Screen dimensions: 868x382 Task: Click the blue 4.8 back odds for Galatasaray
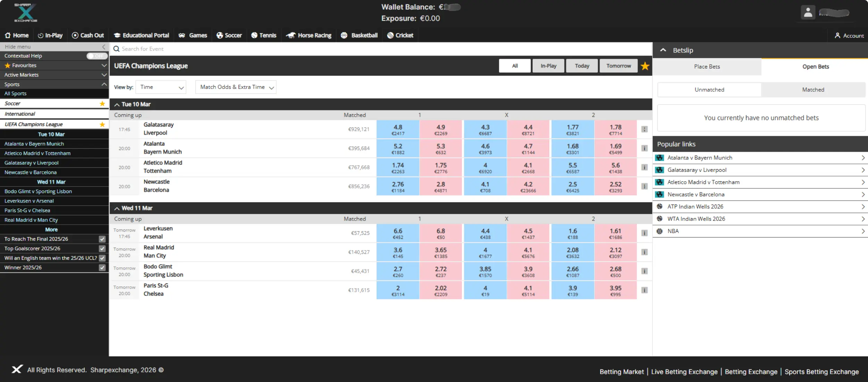click(398, 130)
